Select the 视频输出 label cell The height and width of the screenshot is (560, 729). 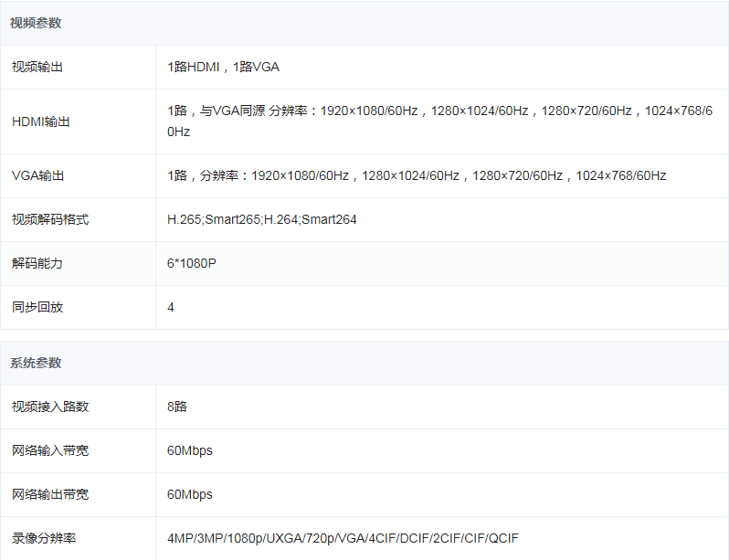click(79, 68)
